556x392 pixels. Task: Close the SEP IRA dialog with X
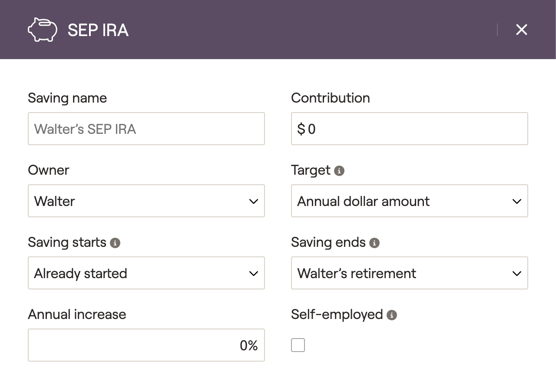click(x=521, y=30)
